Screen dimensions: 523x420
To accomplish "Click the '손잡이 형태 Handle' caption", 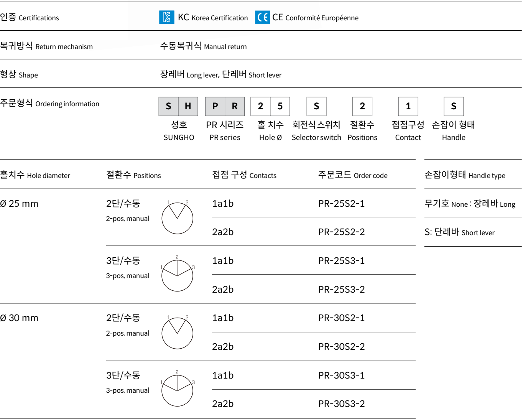I will [x=454, y=131].
